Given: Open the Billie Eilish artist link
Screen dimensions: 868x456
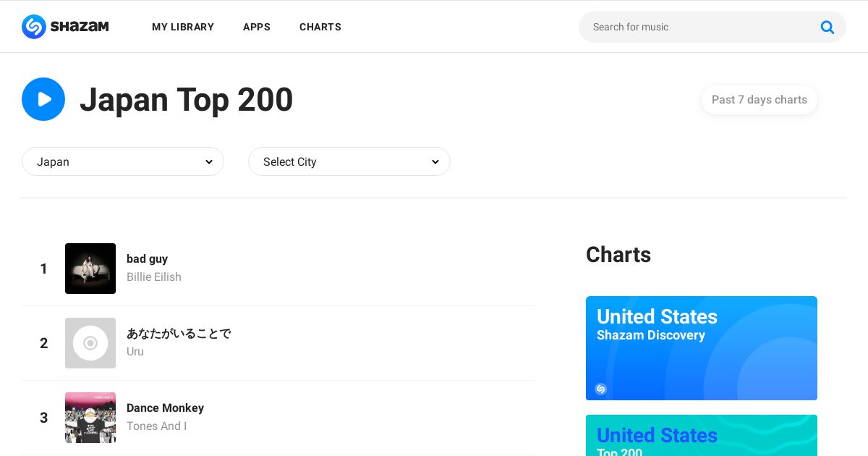Looking at the screenshot, I should click(154, 277).
